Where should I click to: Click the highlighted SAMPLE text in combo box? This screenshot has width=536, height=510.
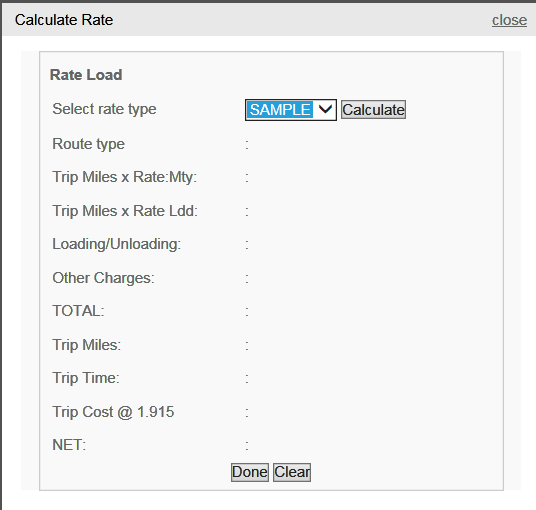coord(280,110)
